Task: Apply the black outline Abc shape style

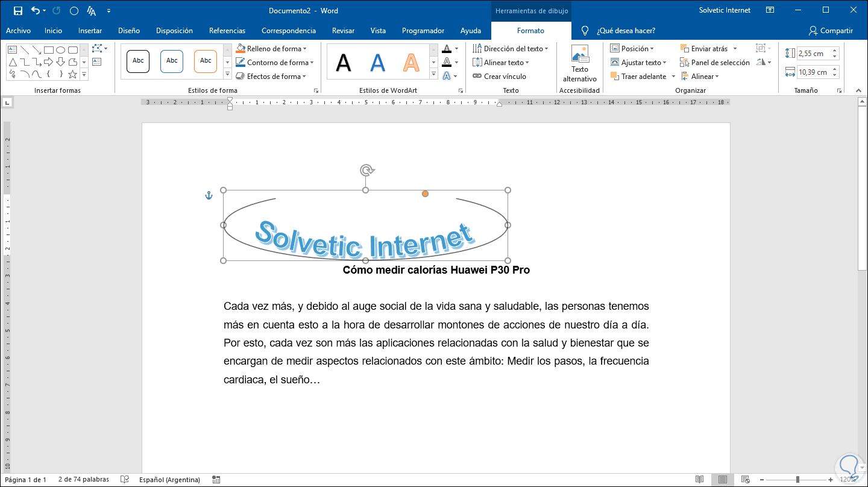Action: tap(138, 61)
